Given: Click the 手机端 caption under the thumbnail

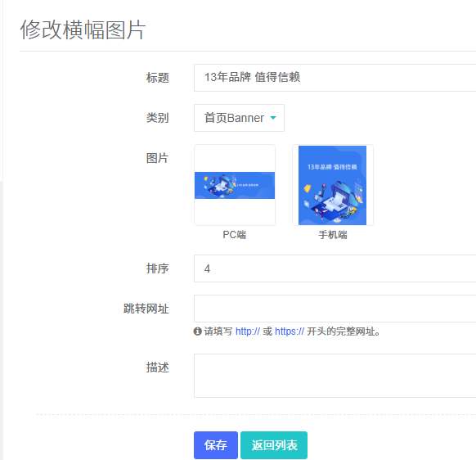Looking at the screenshot, I should (333, 235).
